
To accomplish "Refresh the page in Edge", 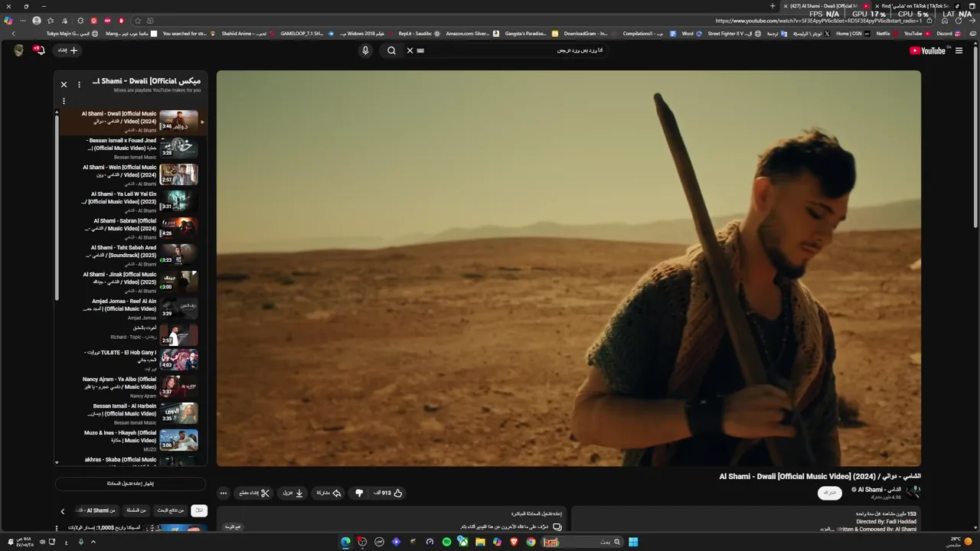I will (959, 21).
